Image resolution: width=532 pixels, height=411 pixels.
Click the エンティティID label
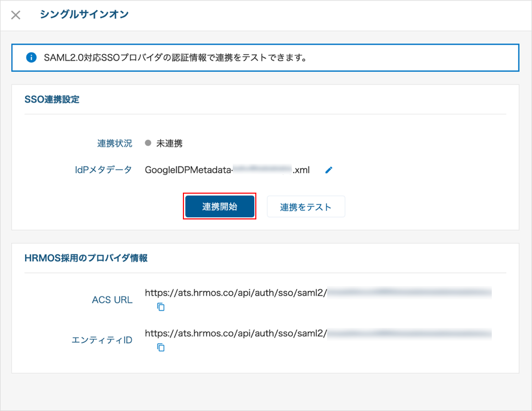tap(102, 340)
